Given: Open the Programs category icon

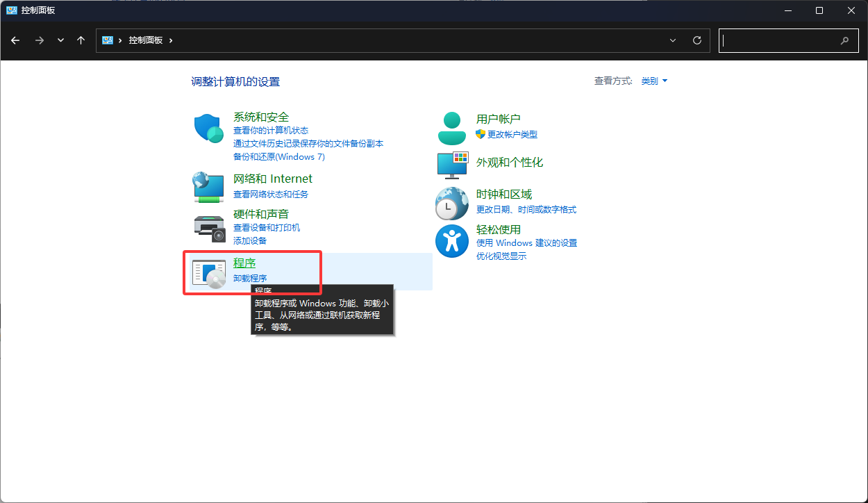Looking at the screenshot, I should pyautogui.click(x=208, y=273).
